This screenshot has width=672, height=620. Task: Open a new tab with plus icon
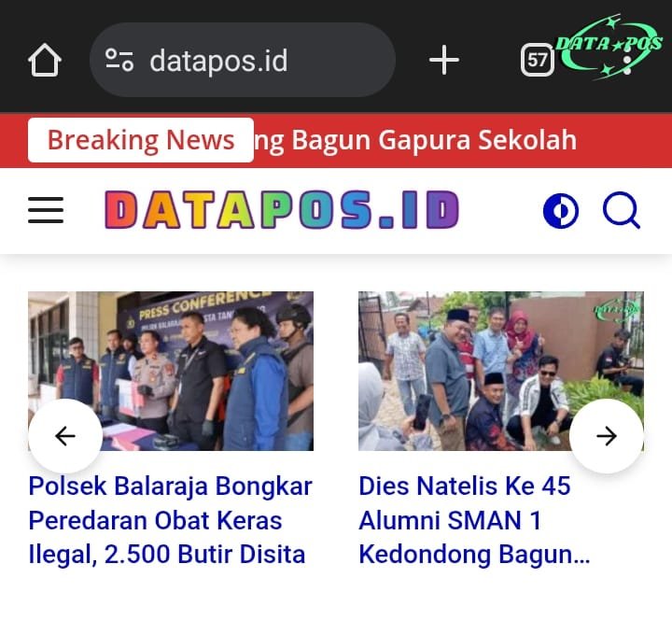[444, 60]
